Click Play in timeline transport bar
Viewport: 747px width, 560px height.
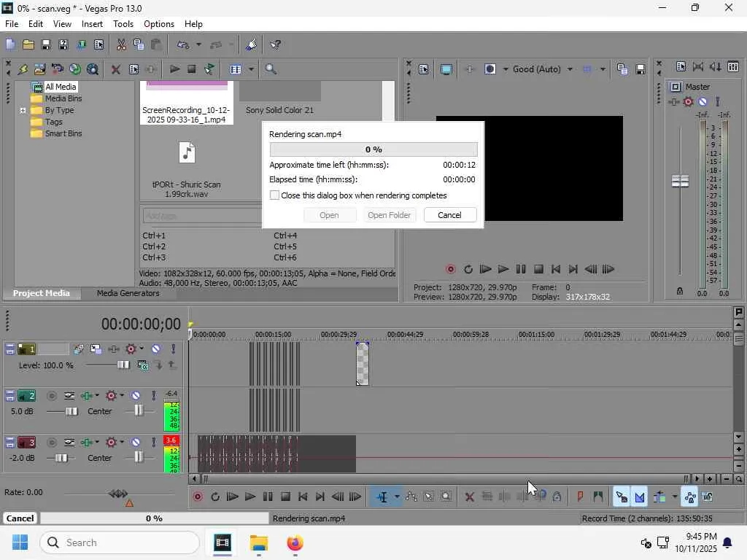tap(250, 497)
